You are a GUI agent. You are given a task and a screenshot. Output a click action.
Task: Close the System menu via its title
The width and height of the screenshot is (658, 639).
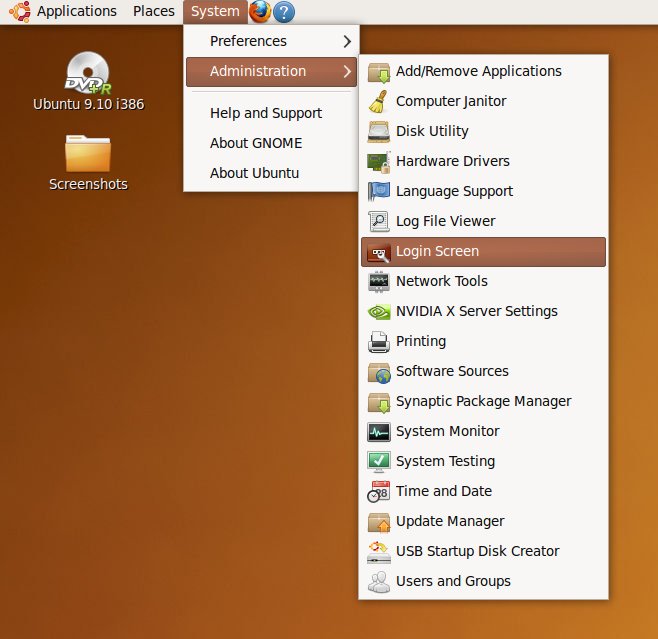215,11
